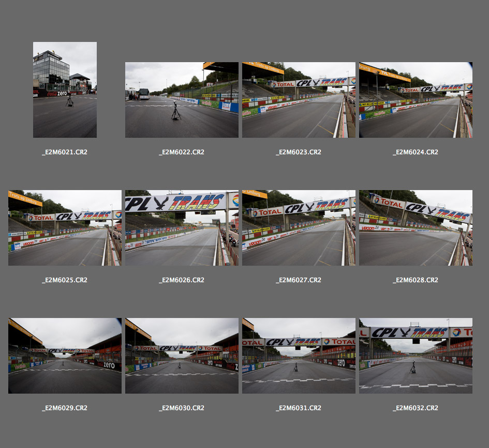
Task: Click the thumbnail image above _E2M6030.CR2
Action: (x=182, y=356)
